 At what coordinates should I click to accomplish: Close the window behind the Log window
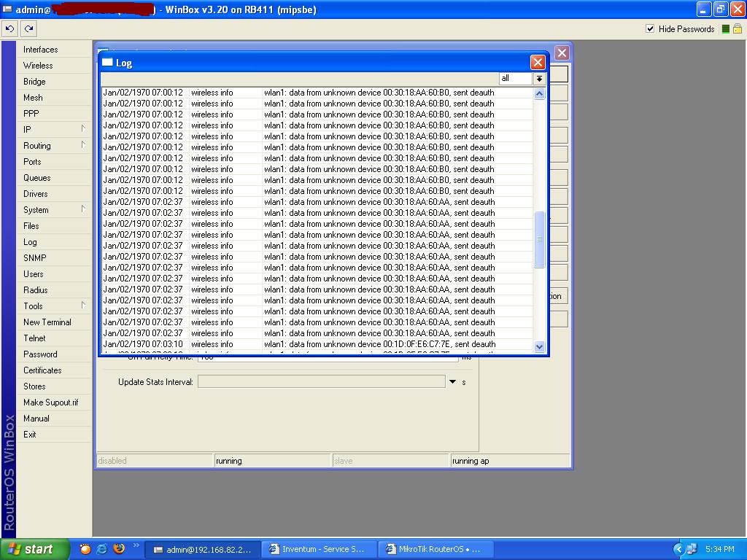(562, 52)
